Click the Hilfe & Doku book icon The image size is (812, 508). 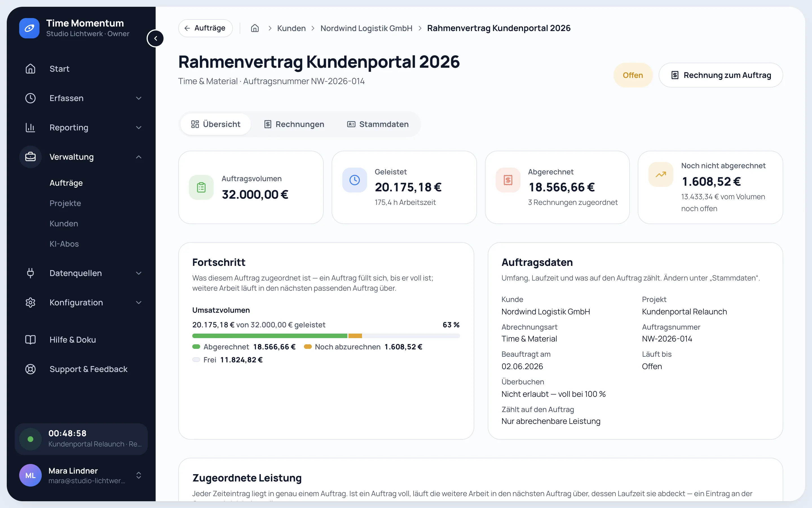coord(30,340)
